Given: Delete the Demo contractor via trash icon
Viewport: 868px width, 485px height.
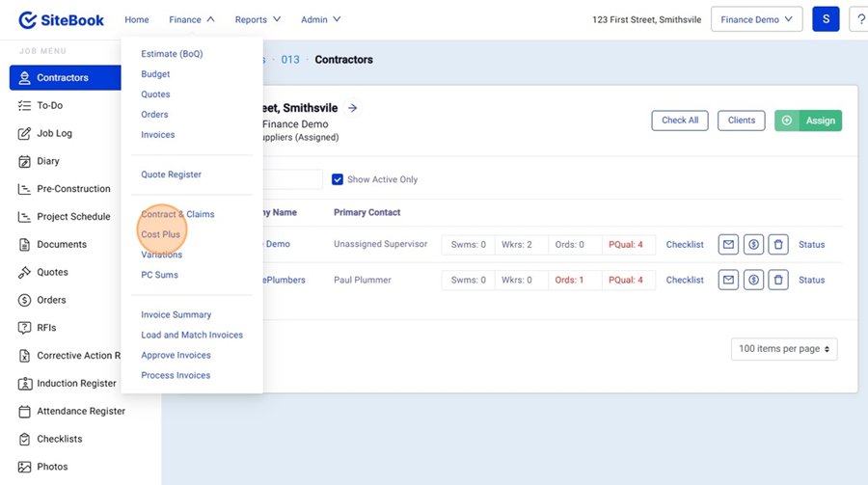Looking at the screenshot, I should click(778, 245).
